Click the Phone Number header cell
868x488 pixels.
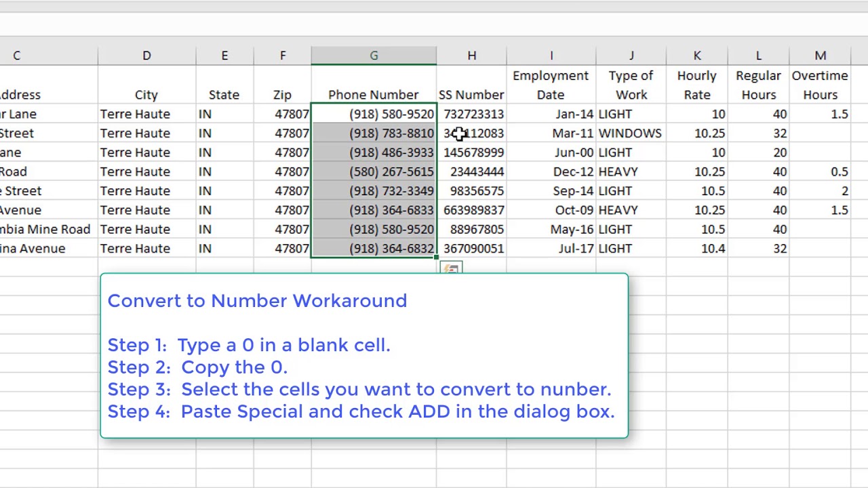(x=374, y=85)
